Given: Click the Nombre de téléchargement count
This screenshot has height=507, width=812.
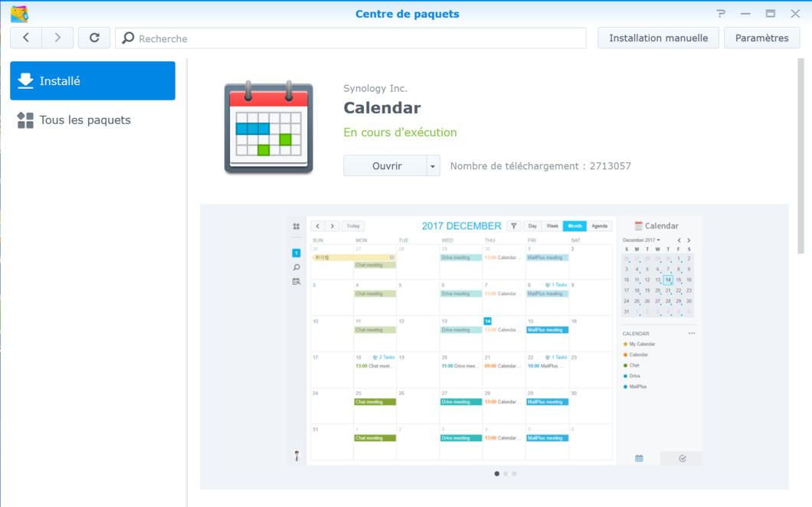Looking at the screenshot, I should coord(541,166).
